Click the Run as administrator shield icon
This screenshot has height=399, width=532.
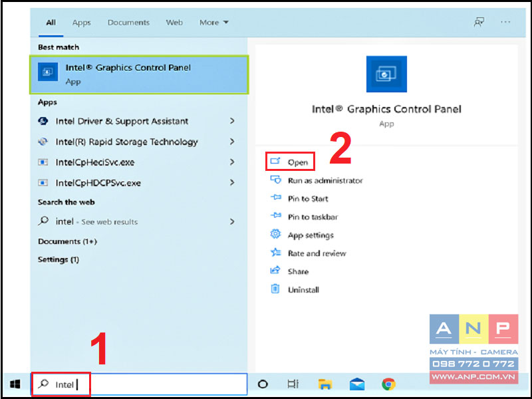275,180
